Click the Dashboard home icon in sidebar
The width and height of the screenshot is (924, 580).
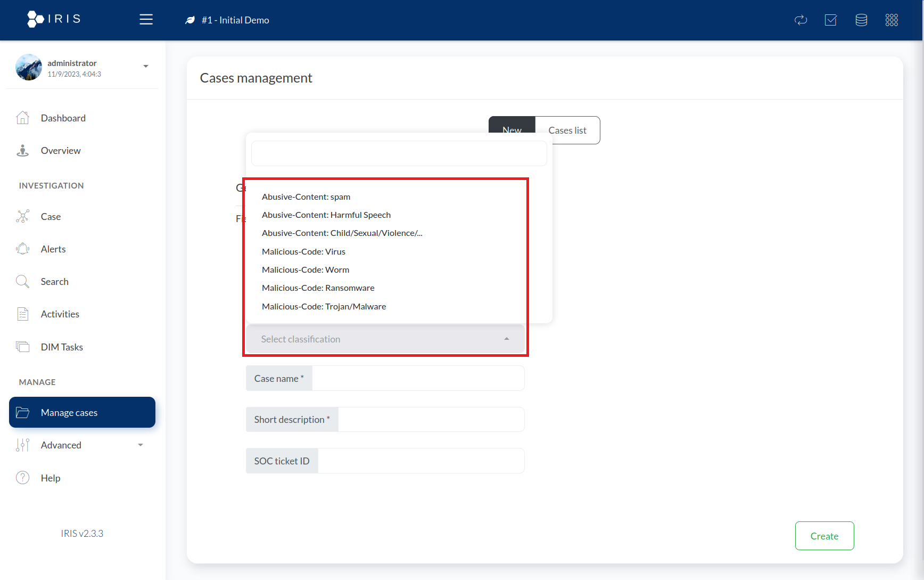click(22, 118)
